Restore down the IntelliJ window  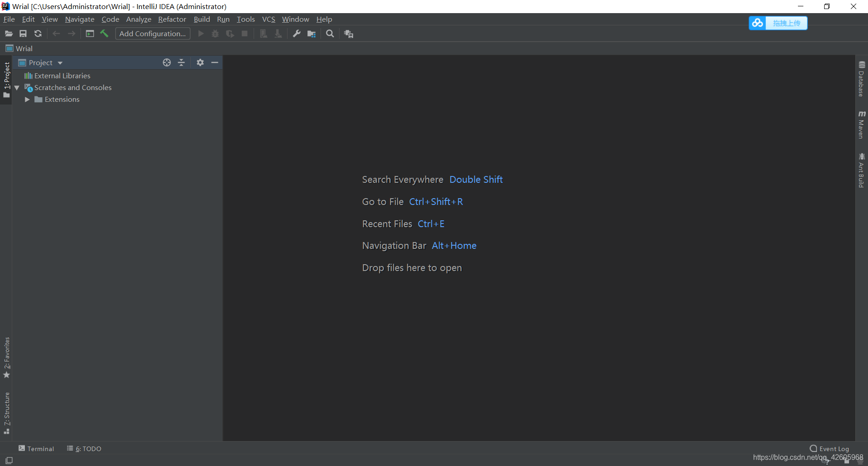click(827, 6)
